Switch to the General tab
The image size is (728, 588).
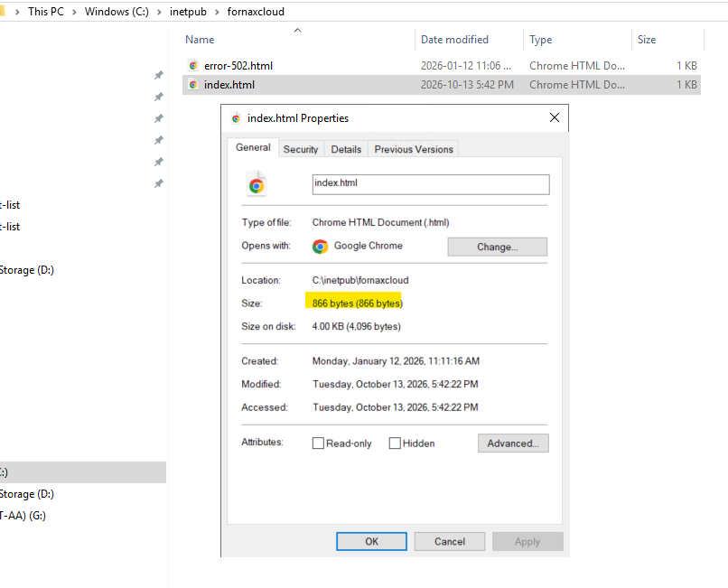click(253, 147)
